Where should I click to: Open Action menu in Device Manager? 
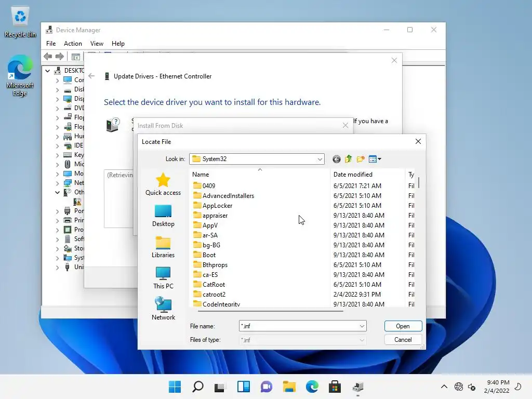tap(73, 44)
